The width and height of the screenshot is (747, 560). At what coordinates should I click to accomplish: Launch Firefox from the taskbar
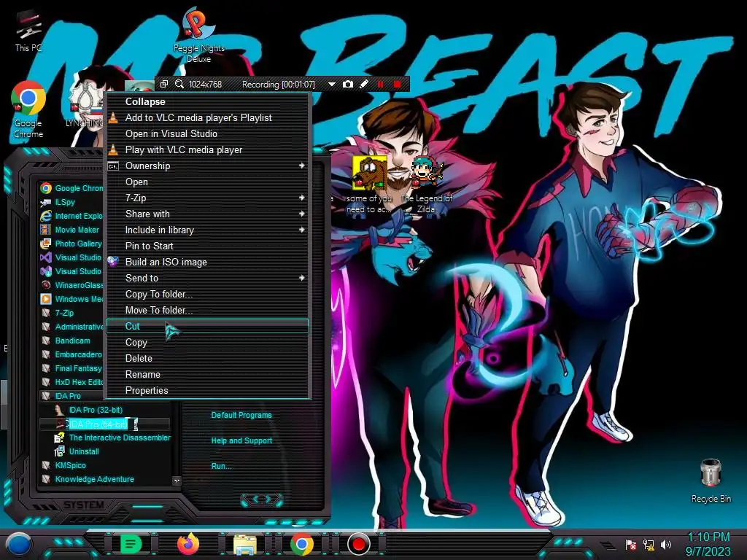click(x=188, y=544)
